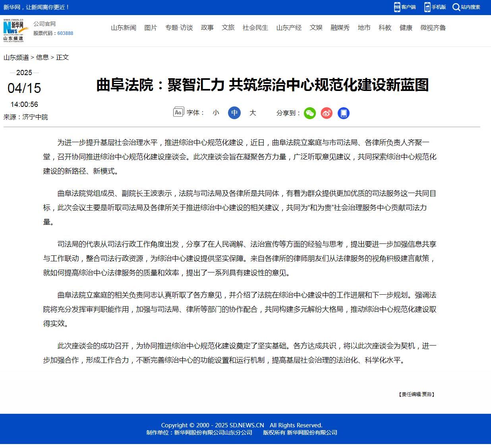Click the 分享到： label
491x448 pixels.
[x=288, y=113]
